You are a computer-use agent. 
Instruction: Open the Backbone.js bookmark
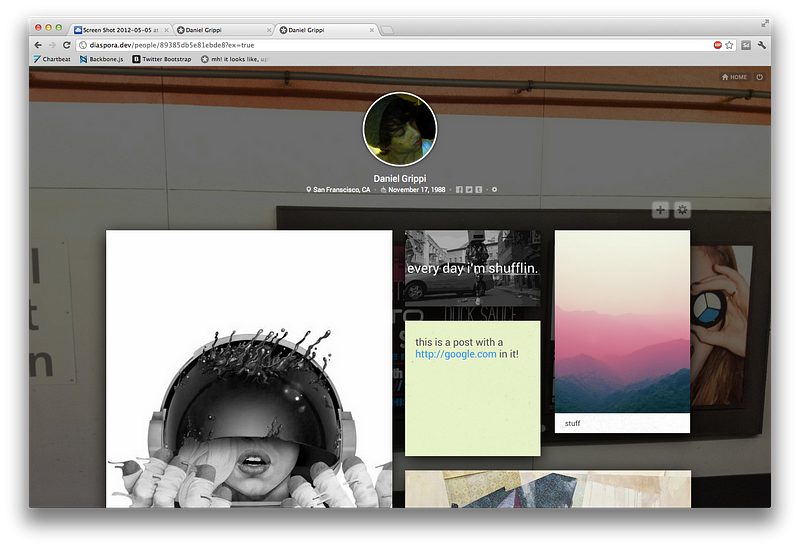(x=102, y=59)
